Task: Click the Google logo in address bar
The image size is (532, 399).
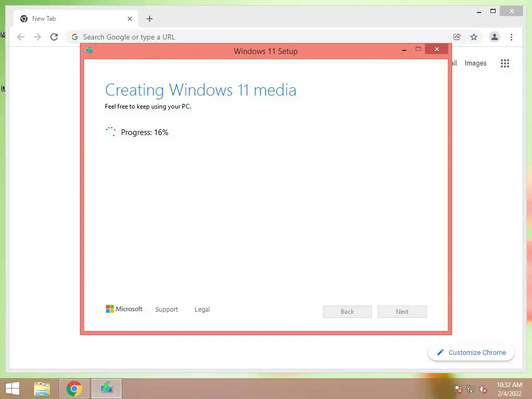Action: pyautogui.click(x=75, y=37)
